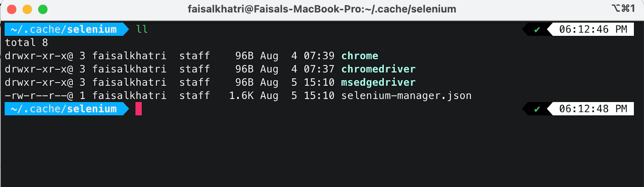The width and height of the screenshot is (644, 187).
Task: Click the selenium-manager.json file name
Action: point(406,96)
